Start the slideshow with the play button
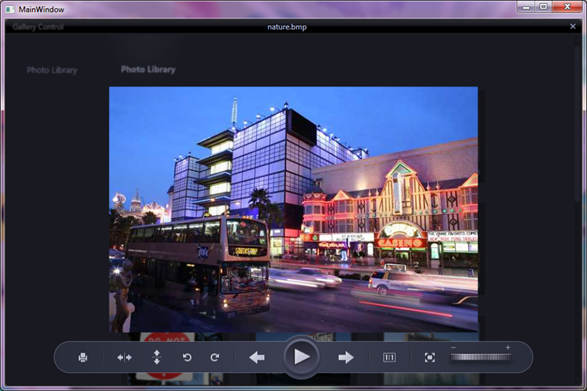The width and height of the screenshot is (587, 391). (301, 357)
